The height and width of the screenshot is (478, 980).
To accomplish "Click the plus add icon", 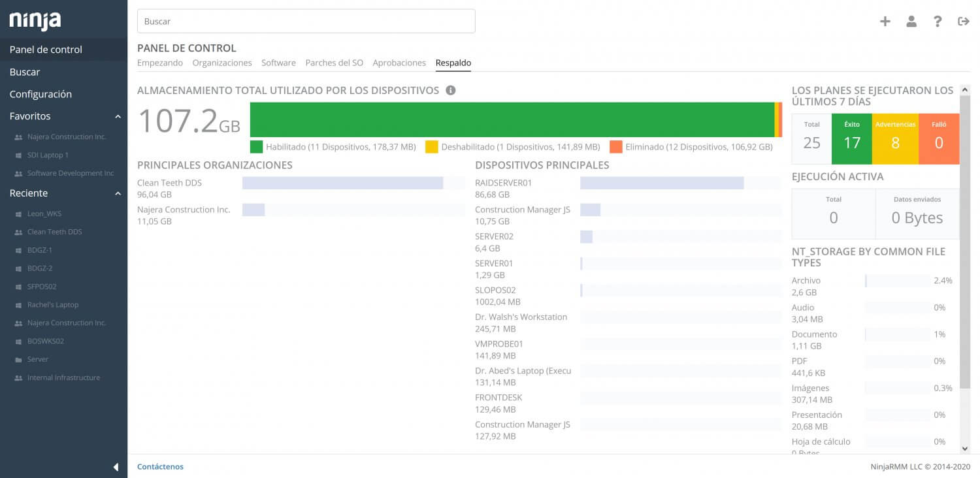I will (x=885, y=22).
